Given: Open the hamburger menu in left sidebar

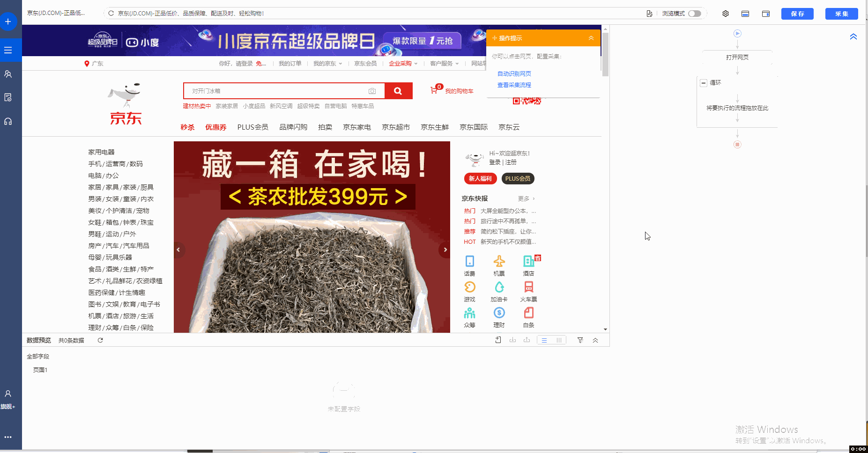Looking at the screenshot, I should pos(8,50).
